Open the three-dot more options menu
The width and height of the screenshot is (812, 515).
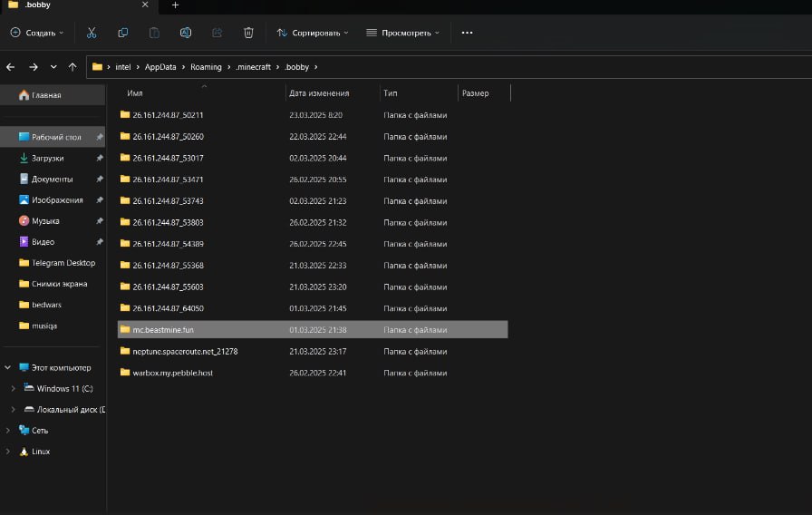coord(467,33)
